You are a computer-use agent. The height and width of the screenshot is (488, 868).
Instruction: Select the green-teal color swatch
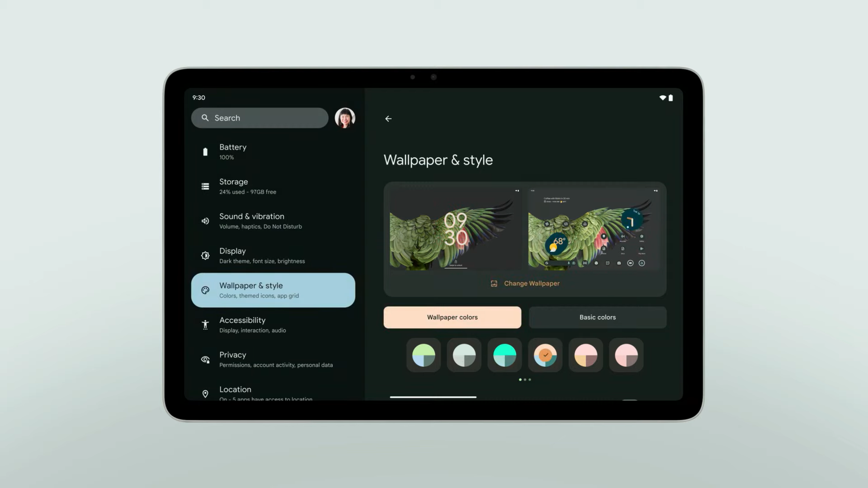point(505,355)
